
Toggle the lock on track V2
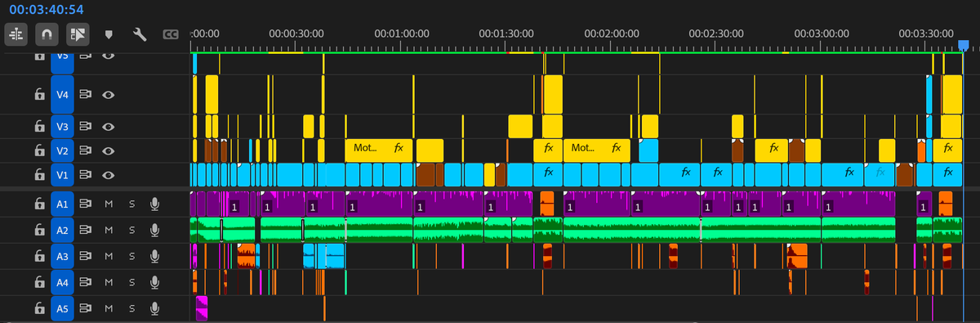tap(38, 151)
